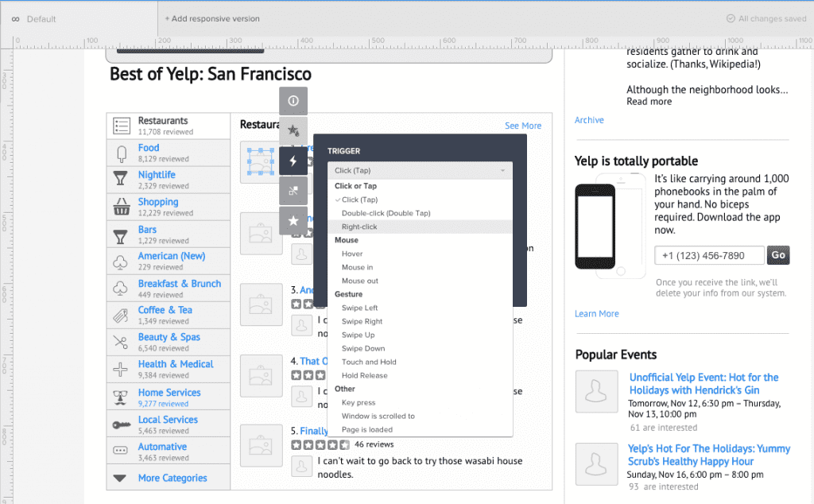
Task: Click the image placeholder beside 5. Finally
Action: (261, 445)
